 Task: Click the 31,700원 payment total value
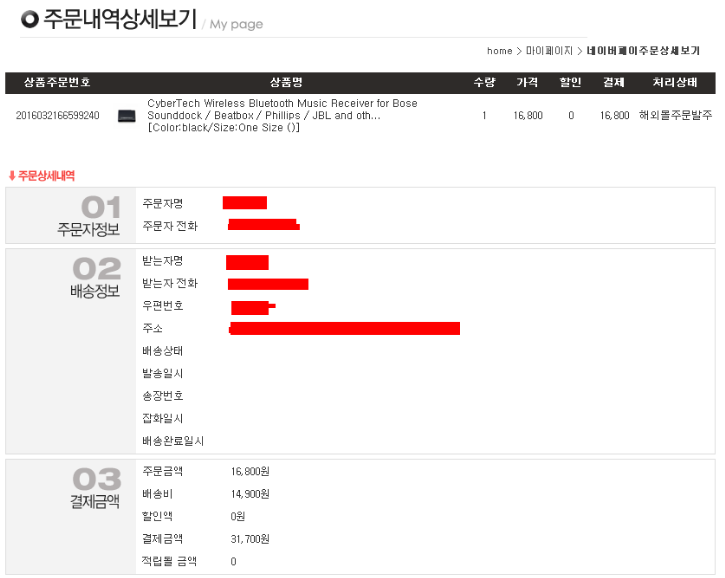tap(250, 539)
